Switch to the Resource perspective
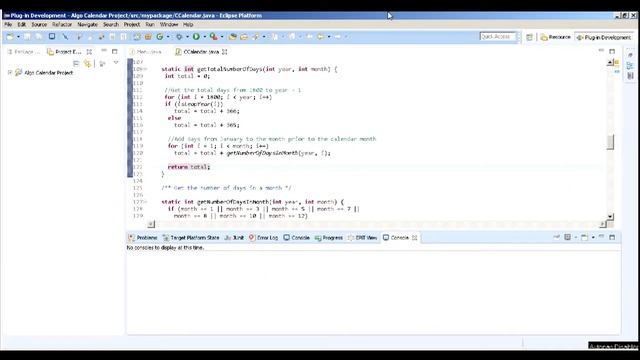The width and height of the screenshot is (640, 360). (555, 37)
